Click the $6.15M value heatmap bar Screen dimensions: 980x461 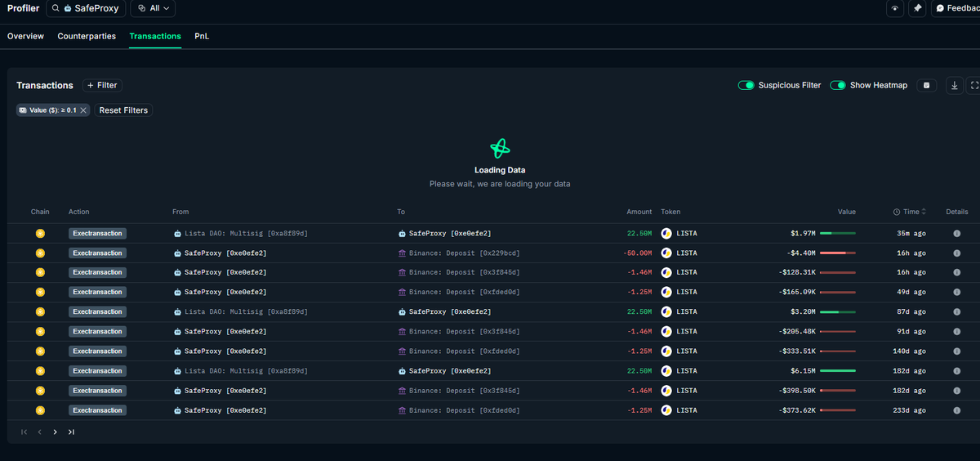point(838,371)
